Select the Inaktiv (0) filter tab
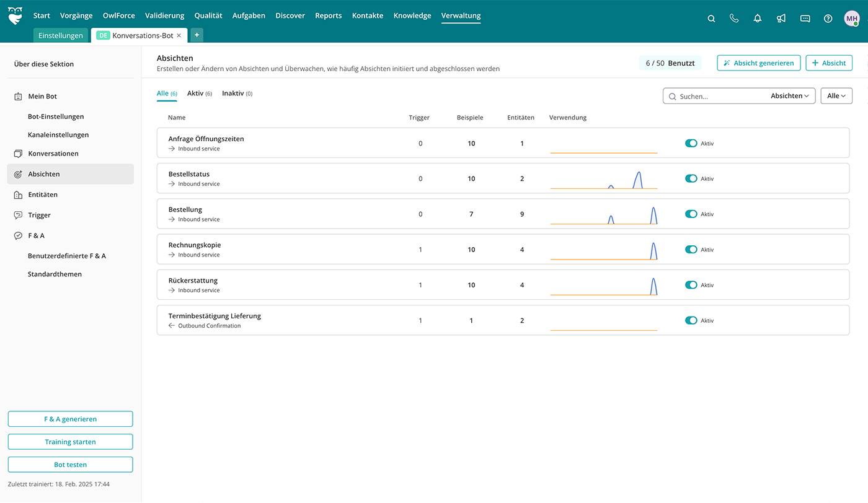Screen dimensions: 868x503 [237, 94]
